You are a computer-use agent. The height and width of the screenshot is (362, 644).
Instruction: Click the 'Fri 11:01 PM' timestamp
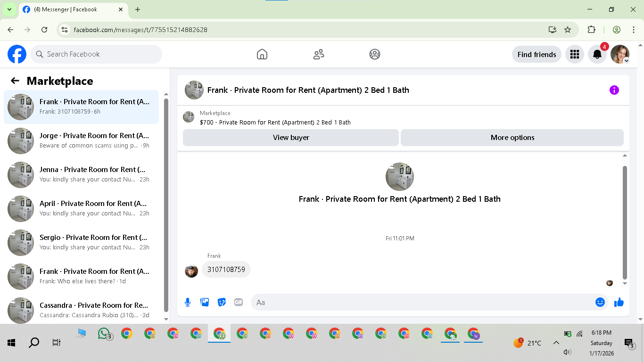[x=400, y=239]
